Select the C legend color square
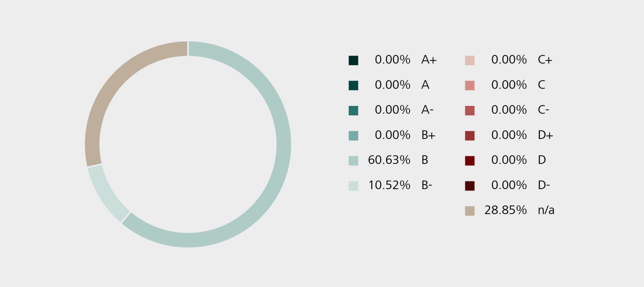 [x=470, y=85]
